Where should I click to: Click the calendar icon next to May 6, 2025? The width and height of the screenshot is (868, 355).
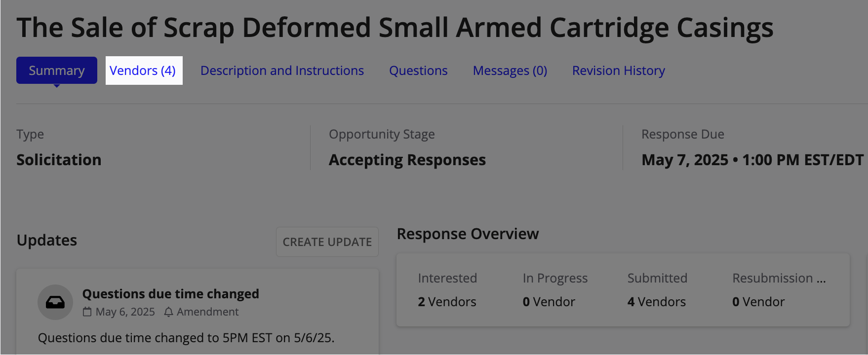(87, 312)
